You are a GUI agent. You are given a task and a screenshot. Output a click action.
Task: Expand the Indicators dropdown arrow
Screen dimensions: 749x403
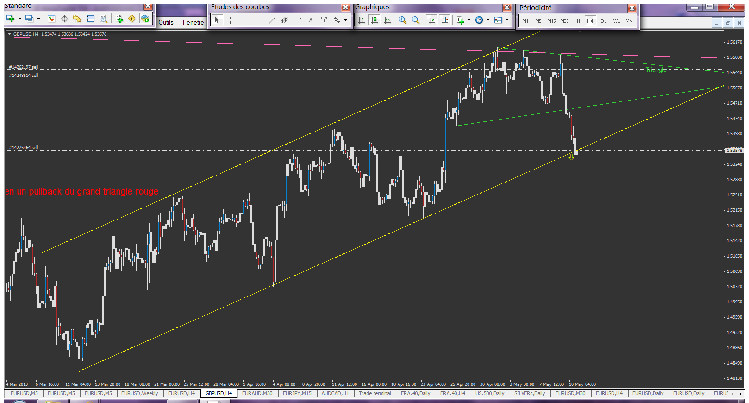tap(469, 20)
